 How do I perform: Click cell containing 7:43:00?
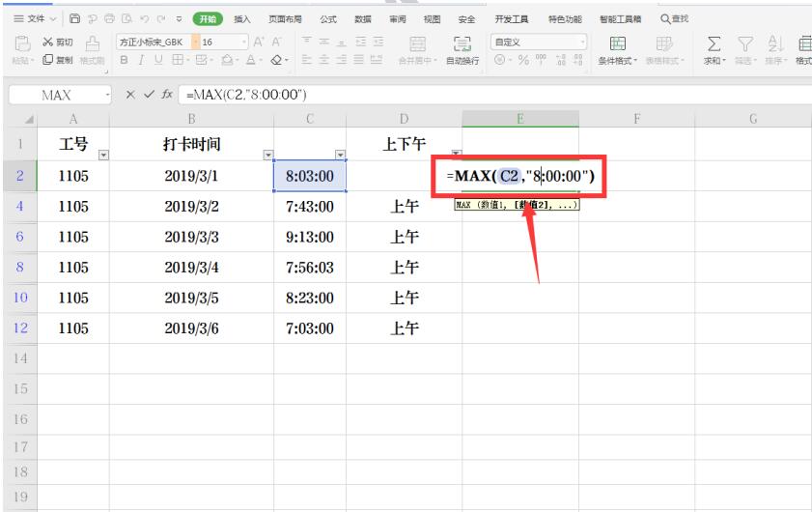pos(310,207)
